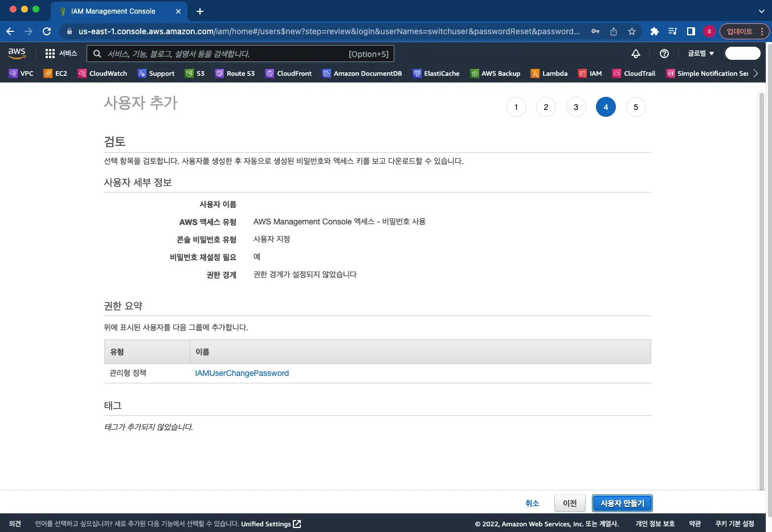Open the Chrome profile avatar S
This screenshot has width=772, height=532.
(x=709, y=31)
